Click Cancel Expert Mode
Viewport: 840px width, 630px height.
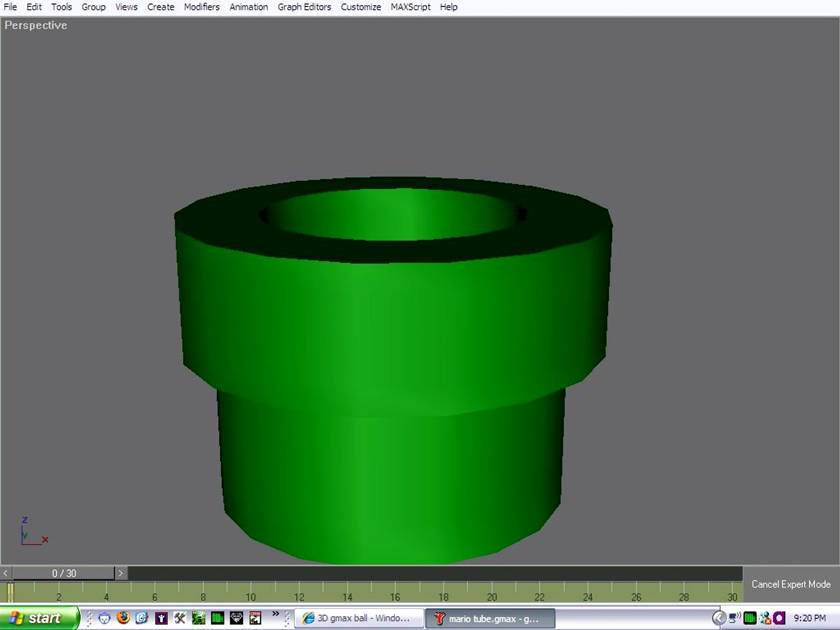[790, 584]
